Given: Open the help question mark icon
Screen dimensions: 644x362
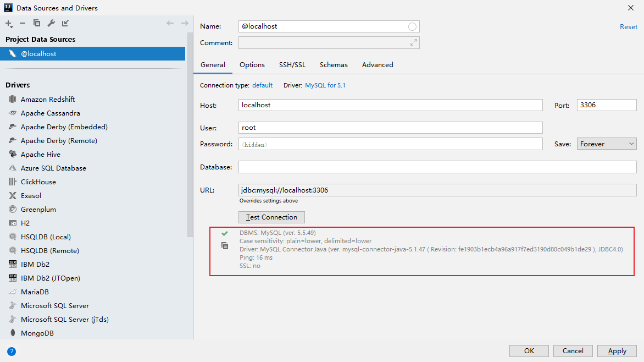Looking at the screenshot, I should click(x=12, y=352).
